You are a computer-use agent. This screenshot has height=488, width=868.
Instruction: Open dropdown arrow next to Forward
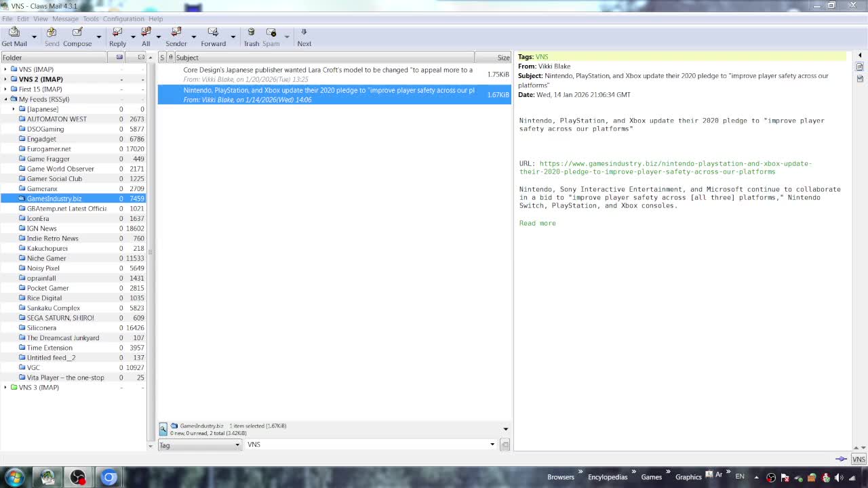click(233, 37)
